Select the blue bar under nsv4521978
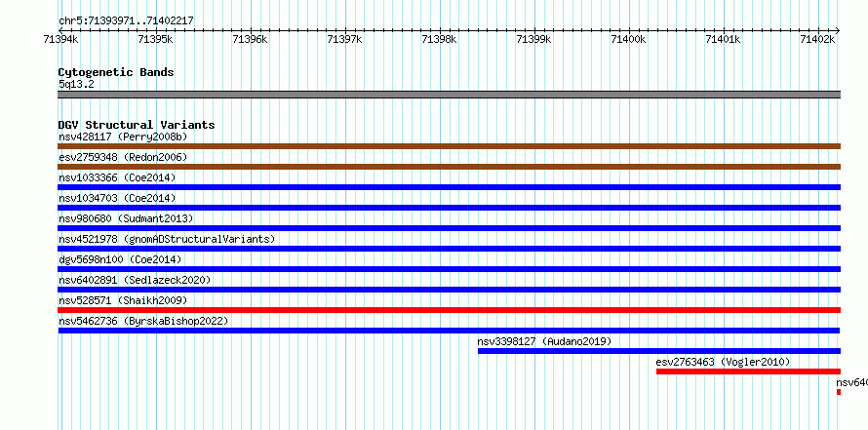The image size is (868, 430). 449,249
